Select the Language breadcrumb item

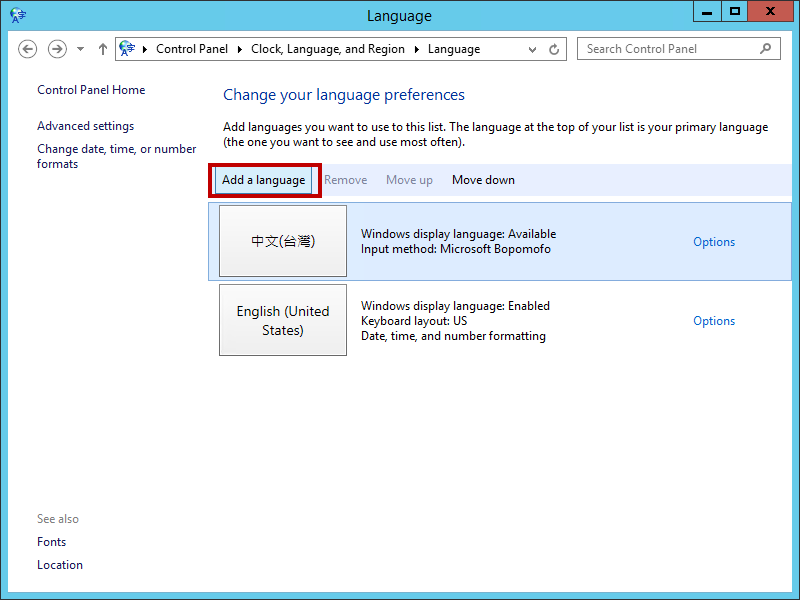[x=454, y=49]
